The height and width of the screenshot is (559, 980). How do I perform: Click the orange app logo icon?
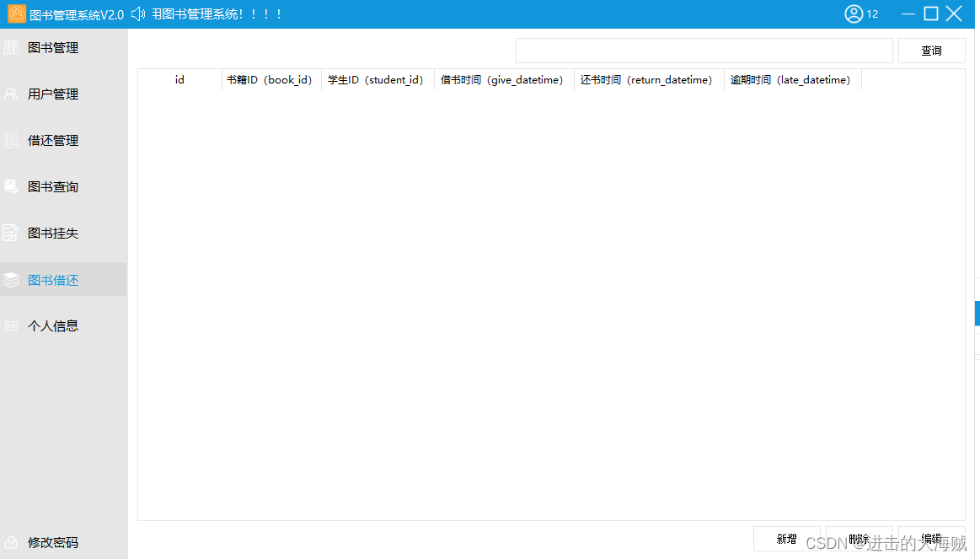tap(17, 13)
